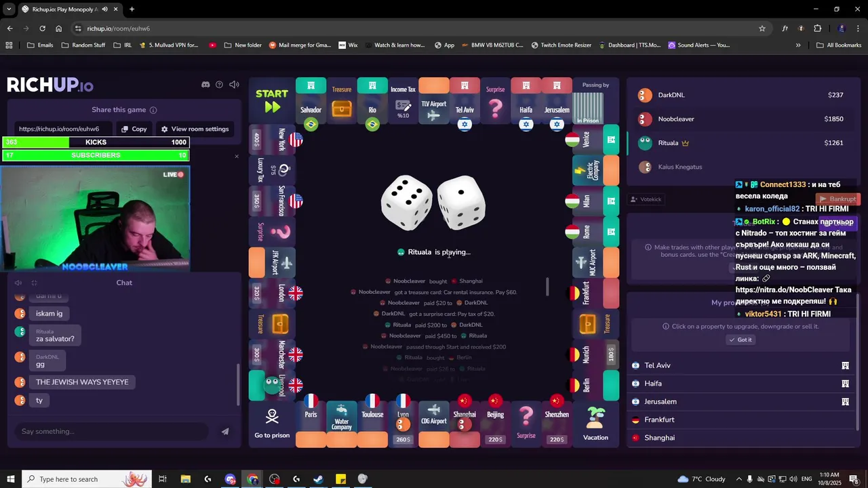Open the help question mark icon

click(x=219, y=85)
